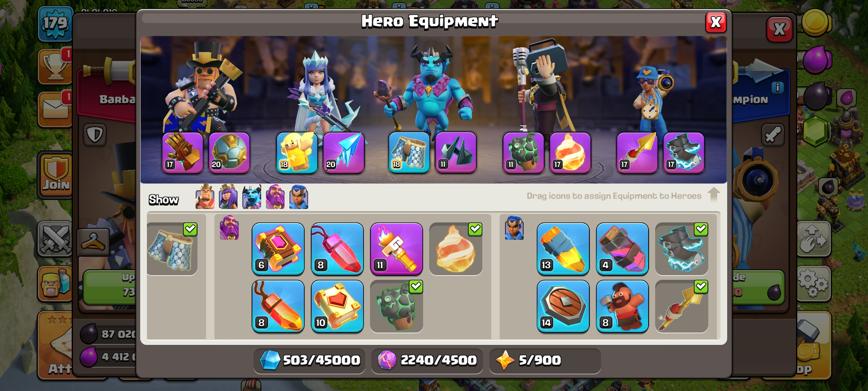Filter equipment by Archer Queen
868x391 pixels.
(x=228, y=197)
